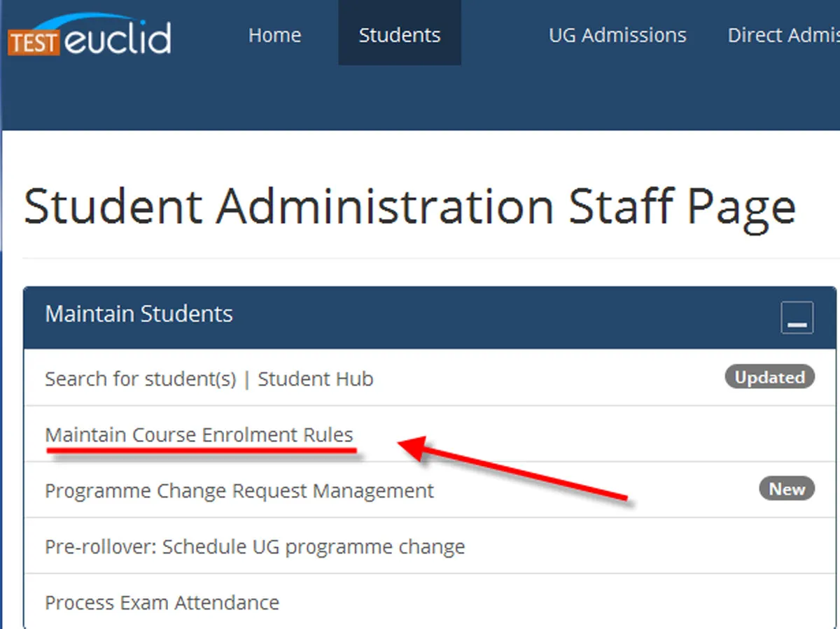
Task: Click the New badge beside Programme Change Request Management
Action: point(787,489)
